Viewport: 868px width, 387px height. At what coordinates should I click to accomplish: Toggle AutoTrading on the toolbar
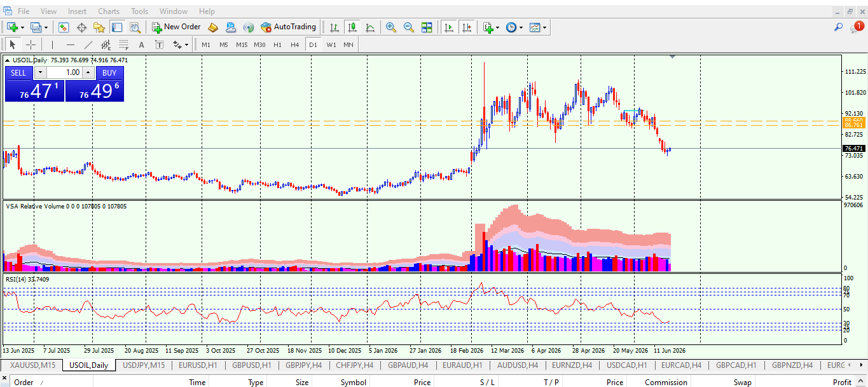[x=289, y=27]
